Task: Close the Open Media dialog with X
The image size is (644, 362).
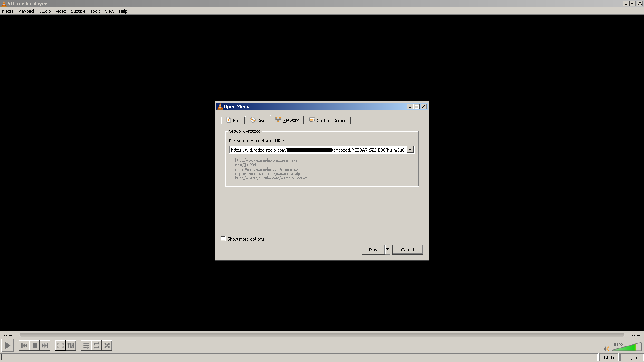Action: tap(424, 107)
